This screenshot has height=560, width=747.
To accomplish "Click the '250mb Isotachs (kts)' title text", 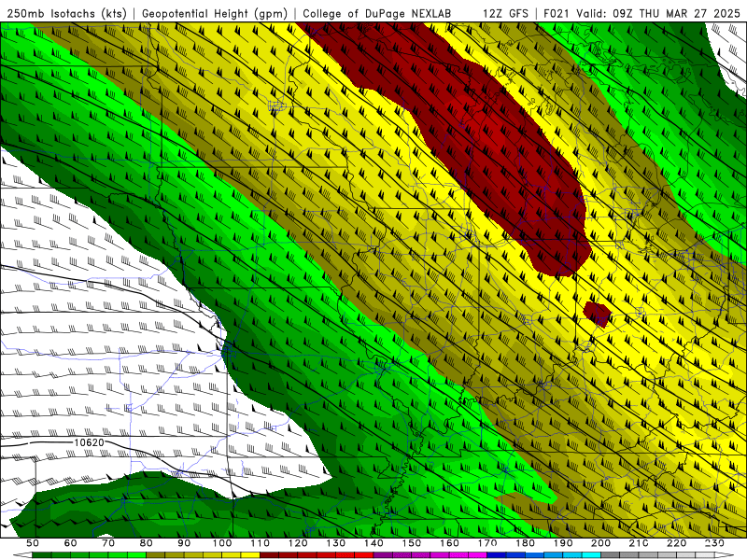I will click(66, 13).
